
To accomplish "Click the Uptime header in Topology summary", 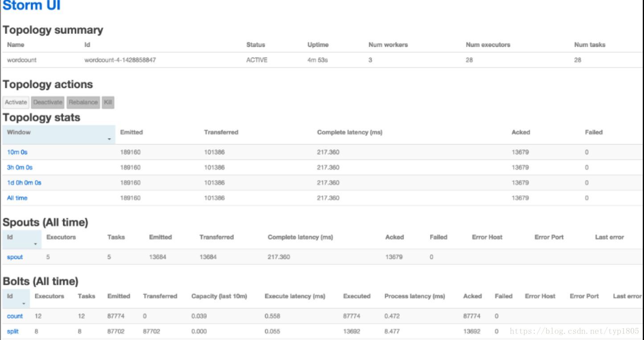I will click(x=318, y=45).
